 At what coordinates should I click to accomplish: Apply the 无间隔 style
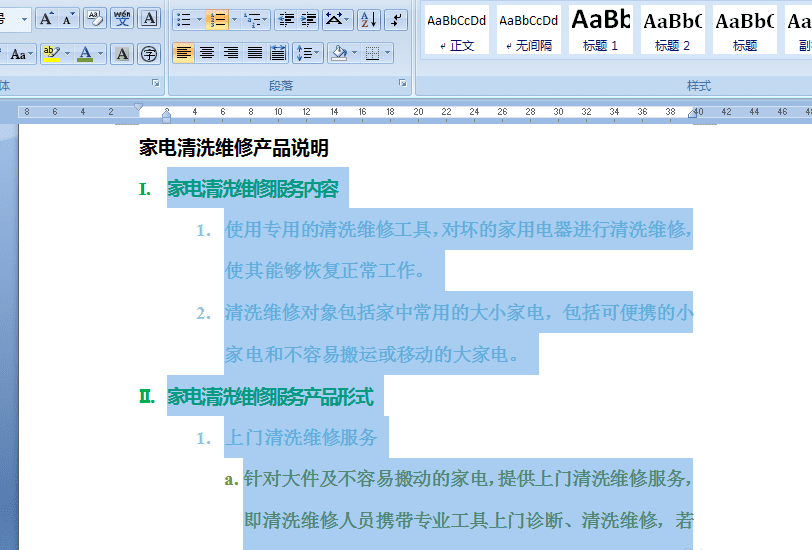[x=529, y=30]
